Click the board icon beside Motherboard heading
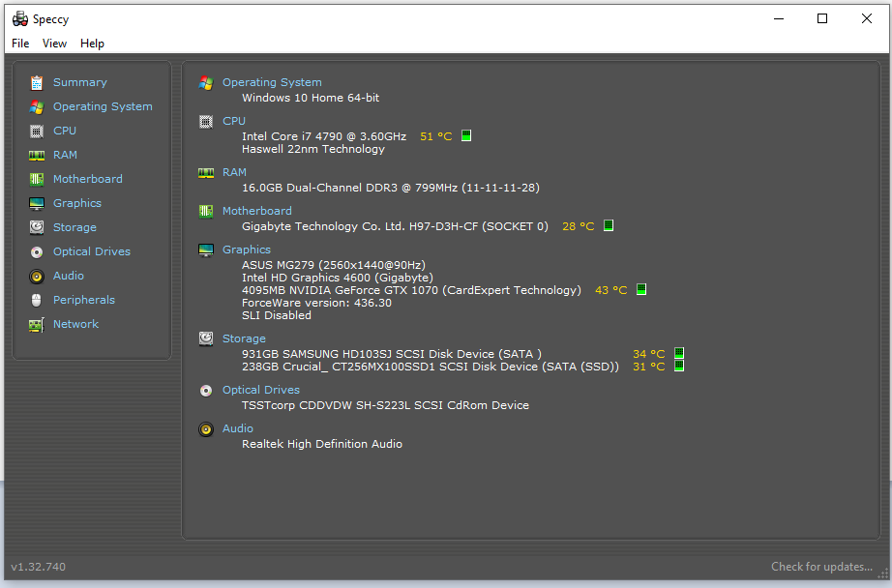 (x=206, y=212)
